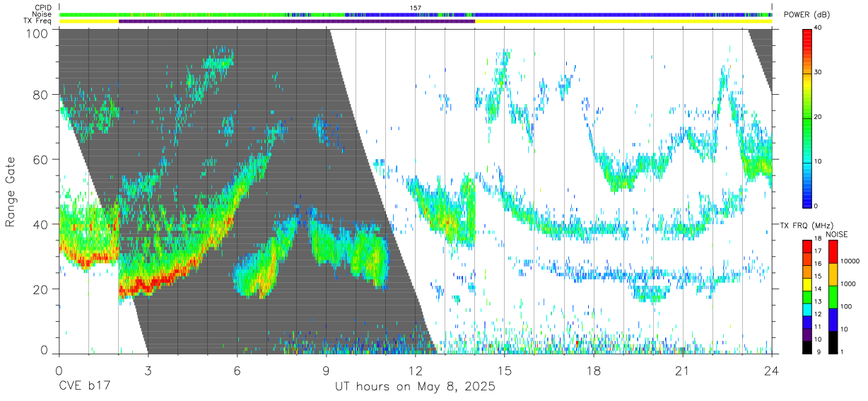Click the 15 tick on UT hours axis
This screenshot has width=868, height=401.
[x=505, y=371]
